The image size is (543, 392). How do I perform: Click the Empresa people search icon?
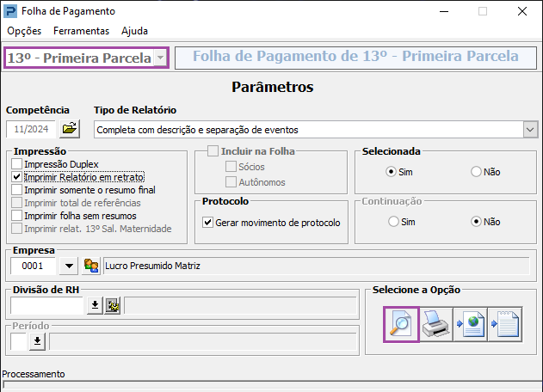(x=91, y=266)
